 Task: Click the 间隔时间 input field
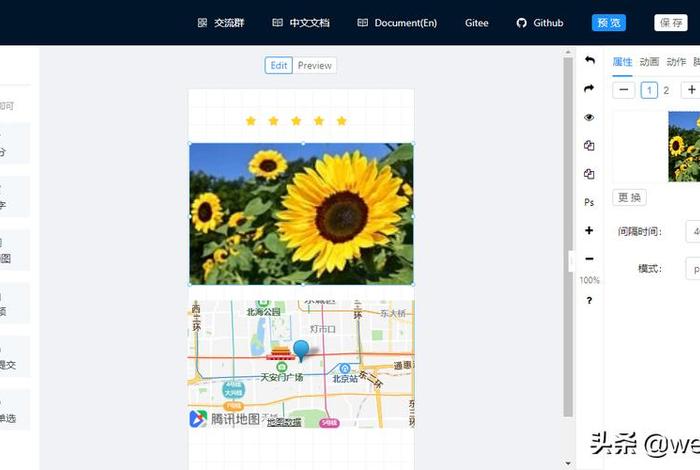pyautogui.click(x=693, y=232)
